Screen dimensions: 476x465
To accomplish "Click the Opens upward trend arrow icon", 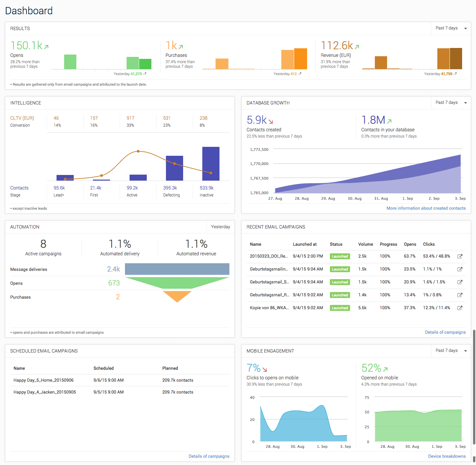I will coord(46,47).
